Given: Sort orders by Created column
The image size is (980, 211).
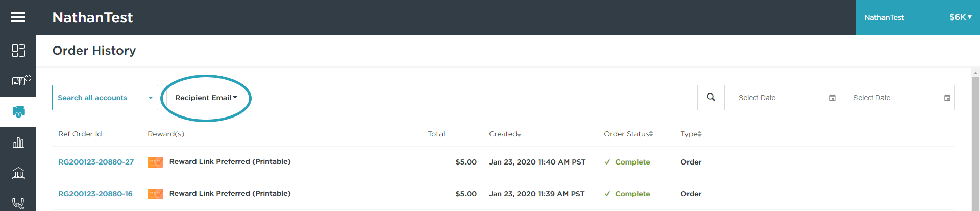Looking at the screenshot, I should point(505,134).
